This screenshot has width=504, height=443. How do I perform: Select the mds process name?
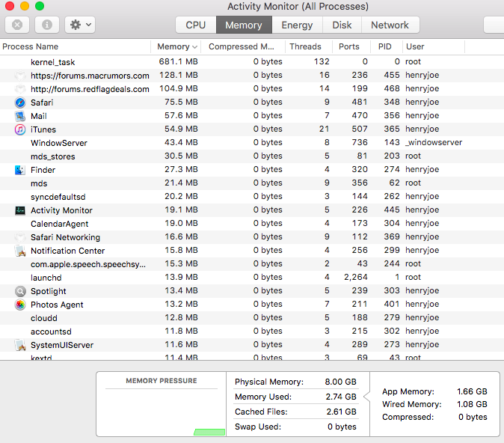coord(39,183)
